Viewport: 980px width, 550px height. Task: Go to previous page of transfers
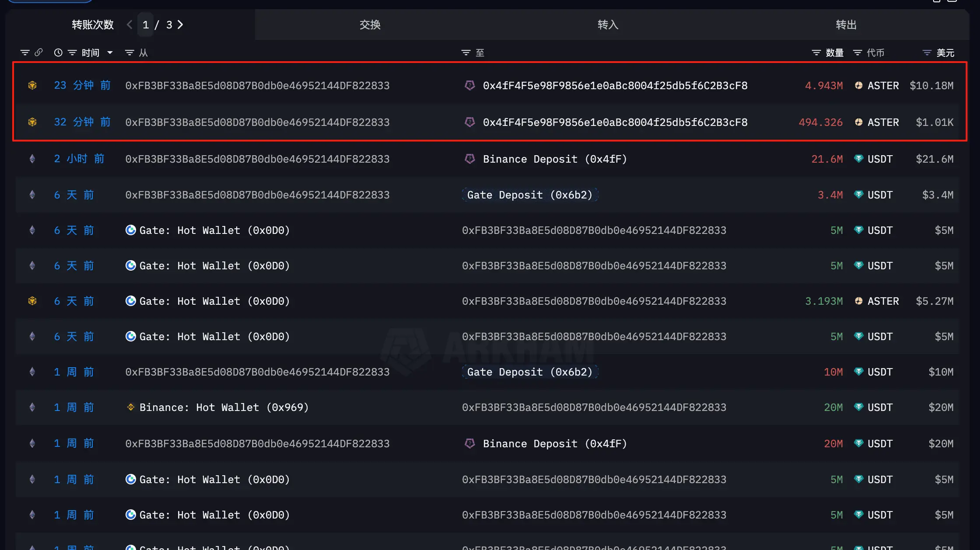[129, 24]
